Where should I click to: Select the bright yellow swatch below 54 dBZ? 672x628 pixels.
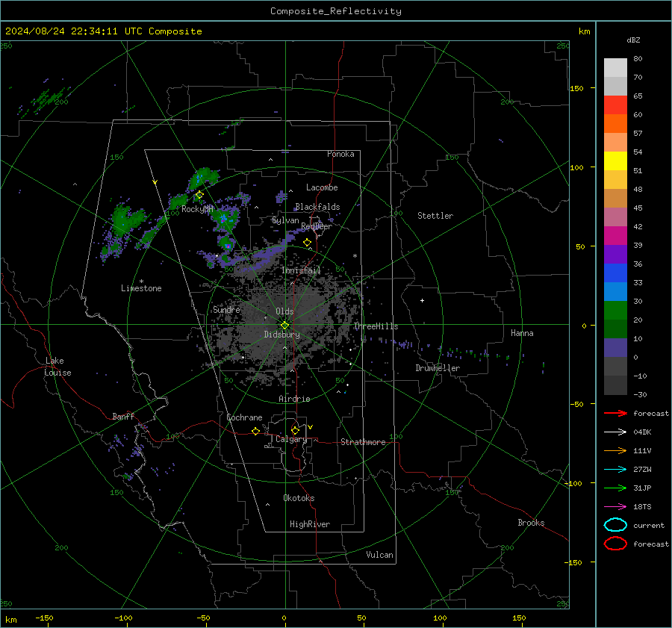click(x=615, y=161)
